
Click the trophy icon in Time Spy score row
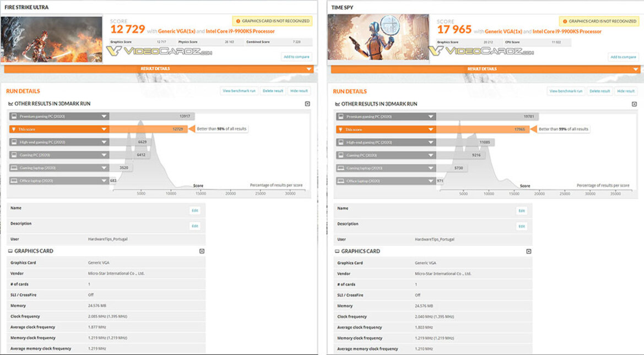pyautogui.click(x=340, y=130)
